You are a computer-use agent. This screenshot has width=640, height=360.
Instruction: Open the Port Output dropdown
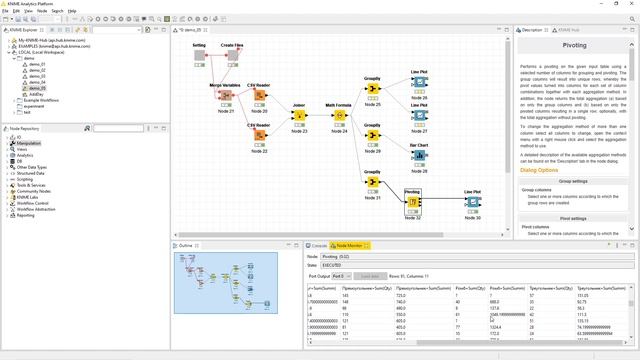(x=341, y=276)
